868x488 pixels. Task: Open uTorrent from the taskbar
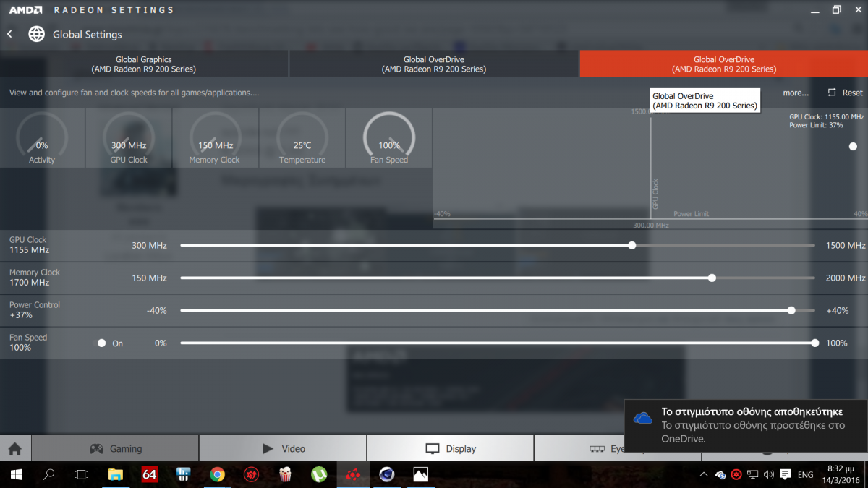tap(319, 475)
